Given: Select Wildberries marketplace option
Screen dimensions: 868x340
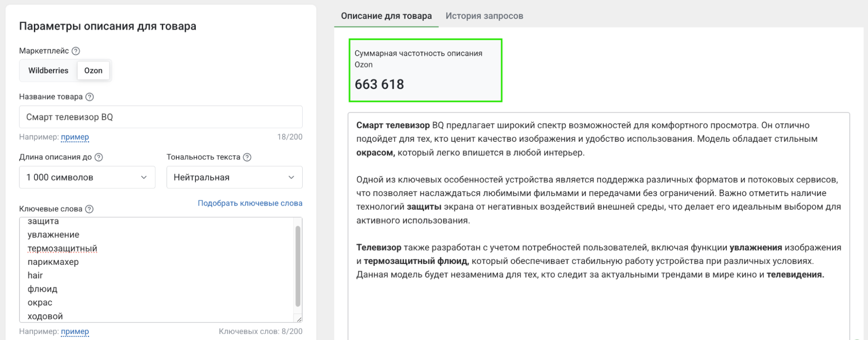Looking at the screenshot, I should click(48, 70).
